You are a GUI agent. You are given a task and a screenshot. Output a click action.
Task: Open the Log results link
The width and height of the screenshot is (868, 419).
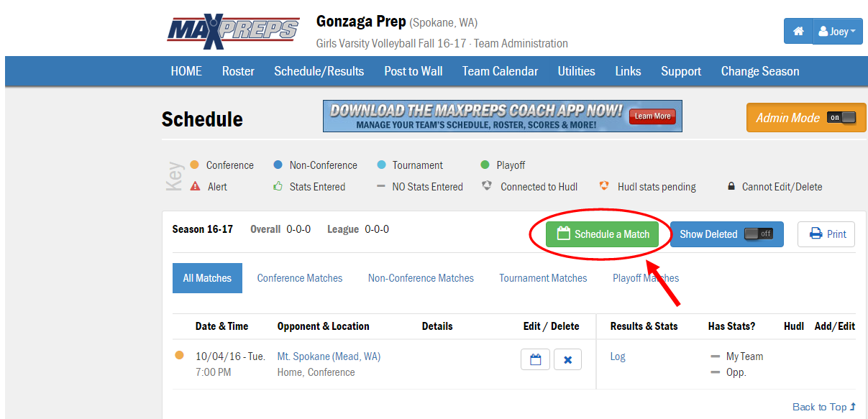tap(618, 356)
